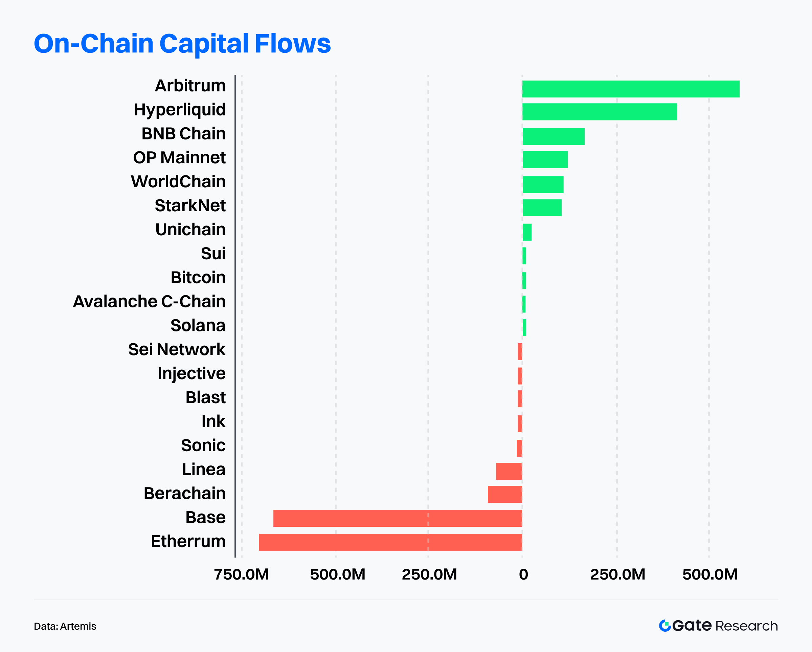812x652 pixels.
Task: Click the Berachain red bar
Action: pyautogui.click(x=505, y=494)
